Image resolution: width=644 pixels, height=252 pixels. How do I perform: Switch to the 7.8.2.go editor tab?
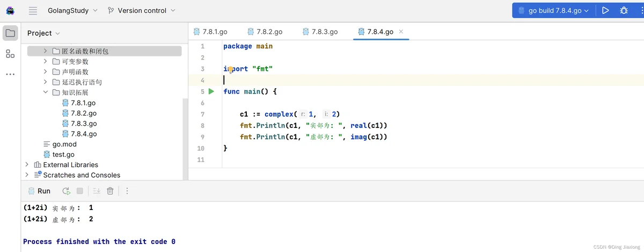tap(264, 32)
